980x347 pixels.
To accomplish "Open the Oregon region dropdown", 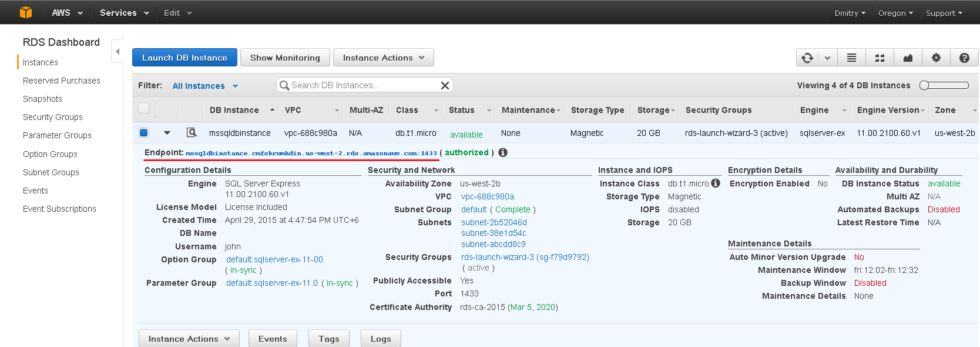I will click(895, 13).
